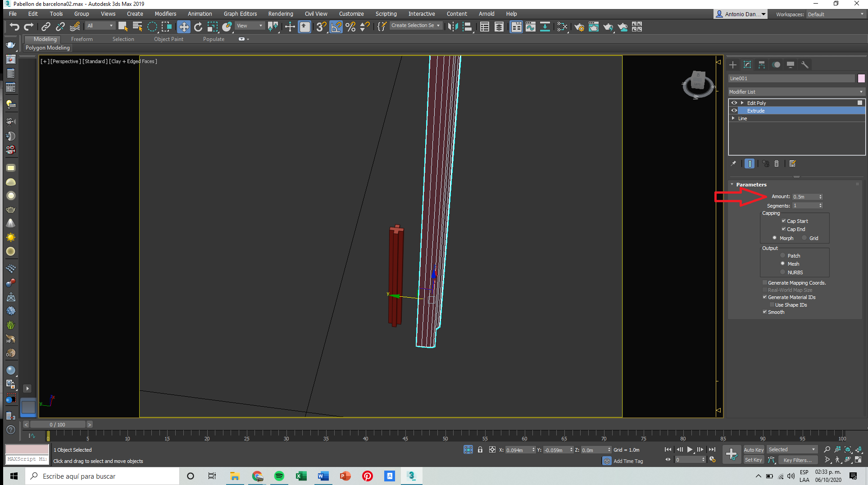The image size is (868, 485).
Task: Activate the Select and Link tool
Action: (x=46, y=27)
